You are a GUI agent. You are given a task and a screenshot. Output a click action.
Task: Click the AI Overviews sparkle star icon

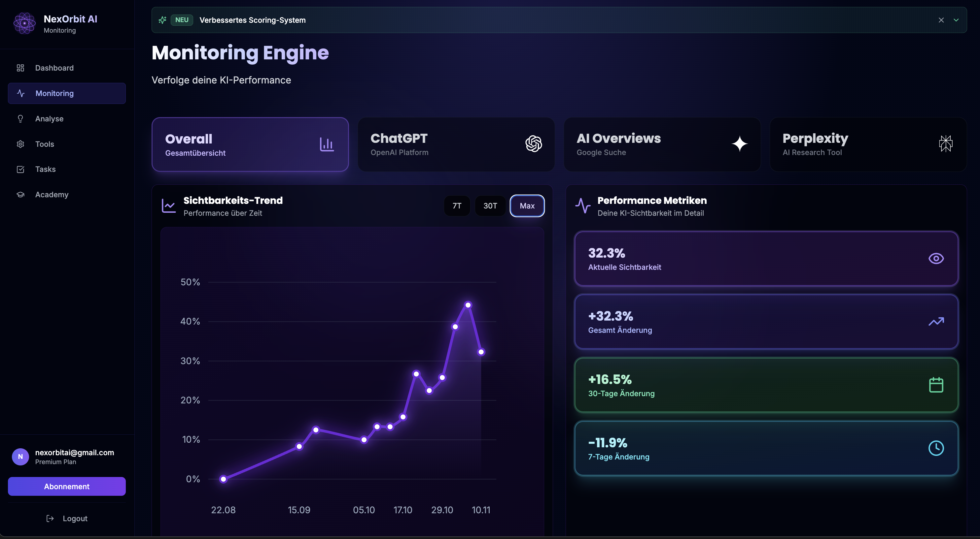point(740,144)
